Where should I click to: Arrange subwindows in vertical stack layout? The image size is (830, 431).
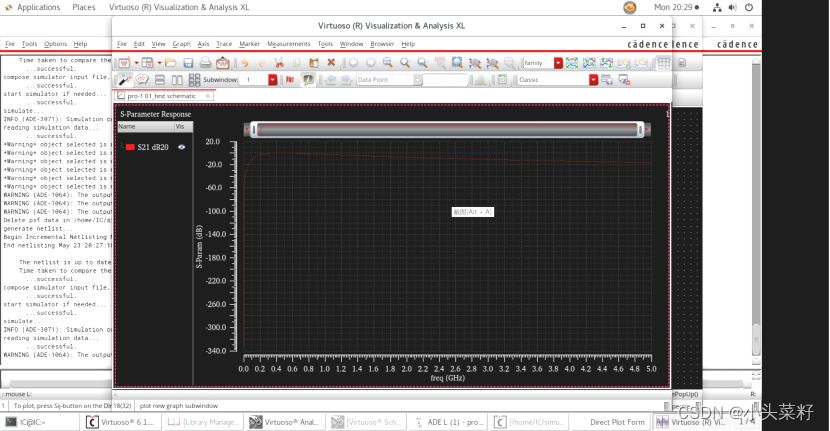pyautogui.click(x=159, y=80)
